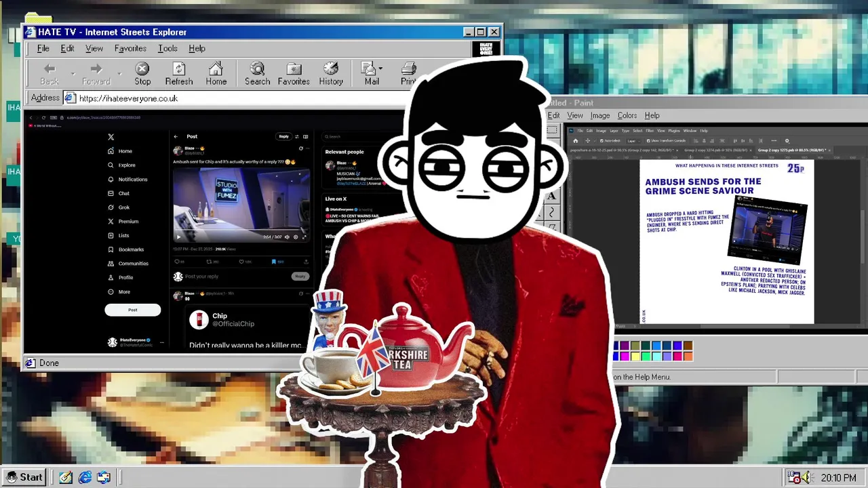Select the rectangular Select tool in Paint
Image resolution: width=868 pixels, height=488 pixels.
(552, 129)
